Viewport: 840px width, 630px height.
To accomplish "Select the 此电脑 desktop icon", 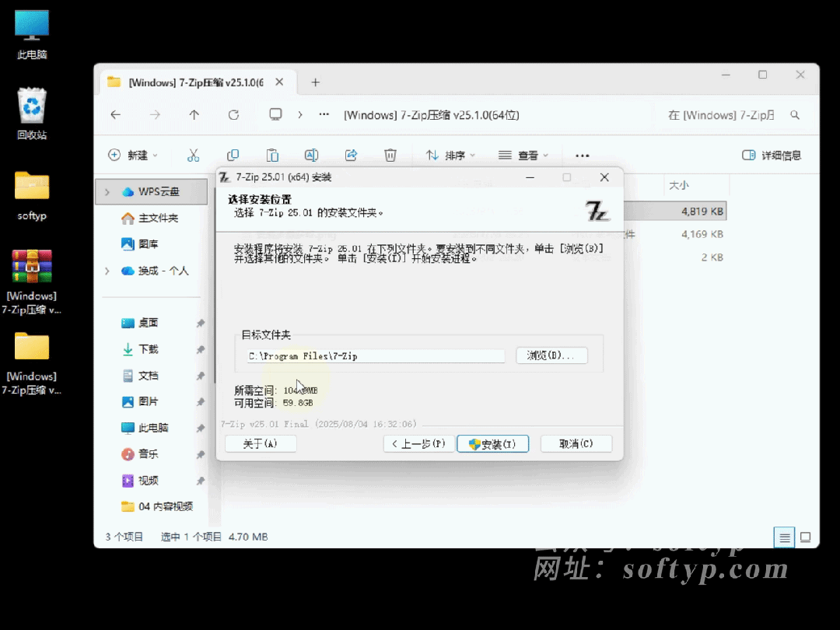I will pyautogui.click(x=32, y=35).
